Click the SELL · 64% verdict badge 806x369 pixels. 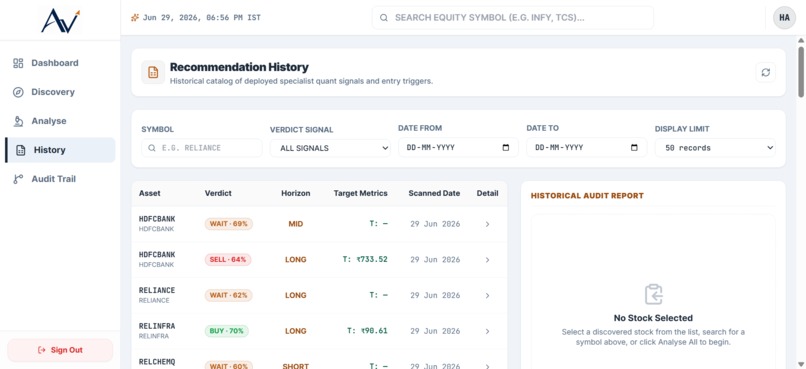229,260
